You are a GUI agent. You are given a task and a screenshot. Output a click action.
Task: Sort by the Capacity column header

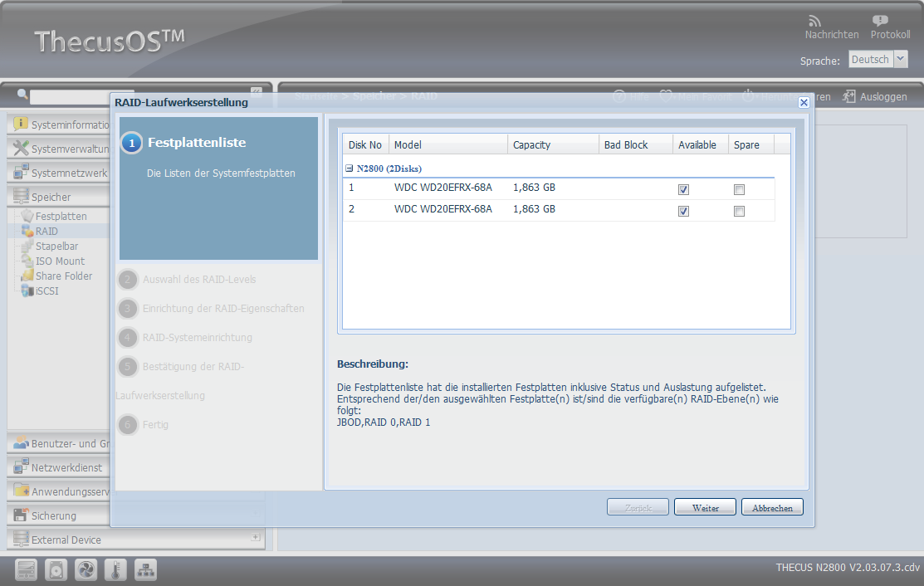(554, 144)
